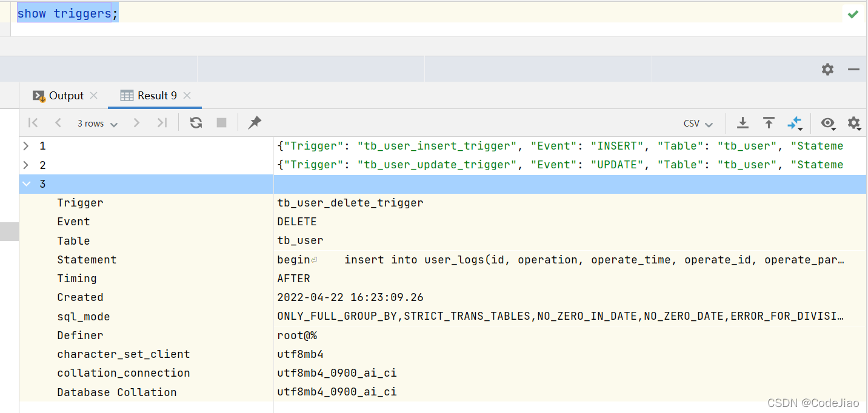Export data with download icon
This screenshot has width=868, height=413.
pos(743,123)
